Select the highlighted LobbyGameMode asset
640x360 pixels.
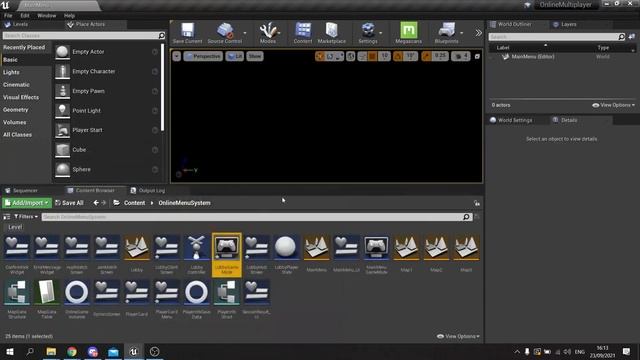coord(227,255)
